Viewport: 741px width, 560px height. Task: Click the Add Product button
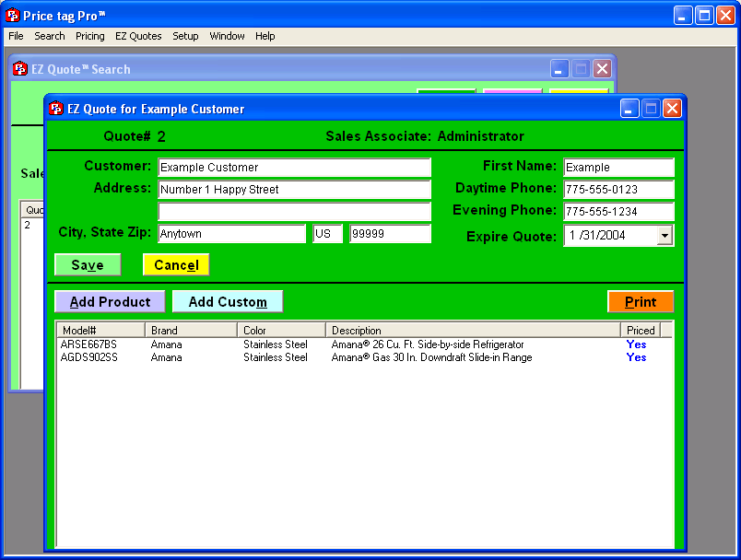tap(110, 302)
